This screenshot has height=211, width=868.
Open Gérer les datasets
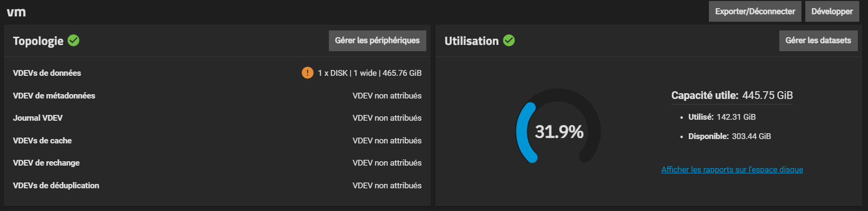point(818,41)
